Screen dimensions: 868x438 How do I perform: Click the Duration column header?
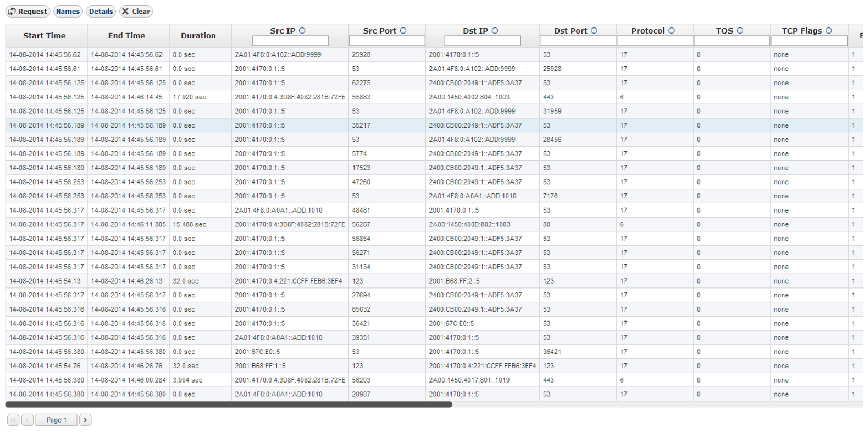point(198,35)
